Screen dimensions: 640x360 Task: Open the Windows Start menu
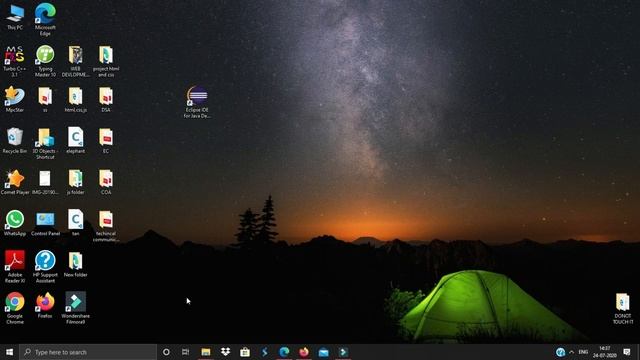[x=9, y=352]
